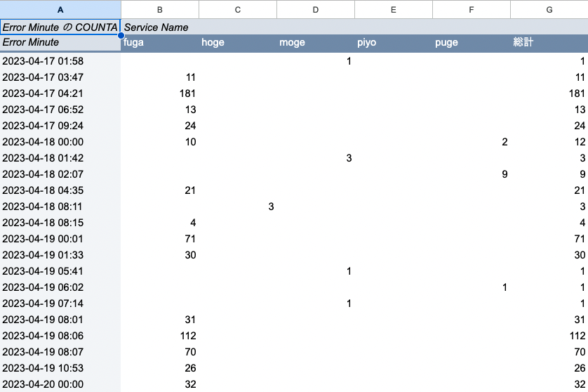Select the 'puge' column header cell
This screenshot has width=588, height=392.
click(x=472, y=42)
